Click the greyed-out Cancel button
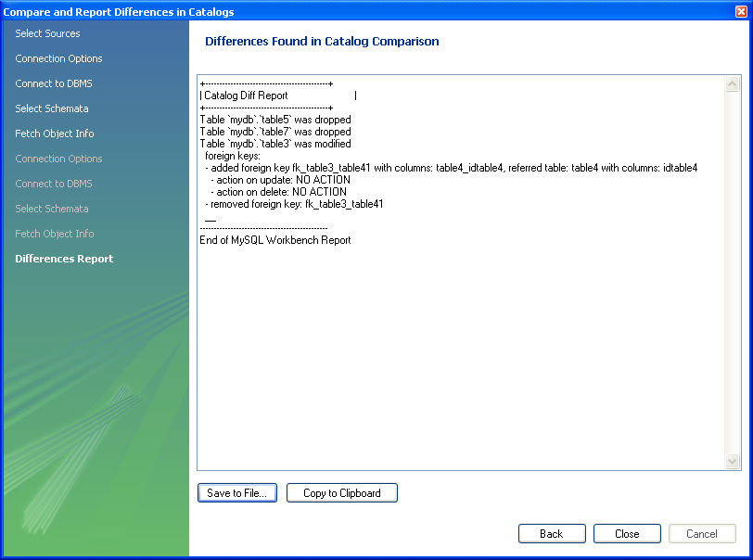753x560 pixels. coord(701,534)
